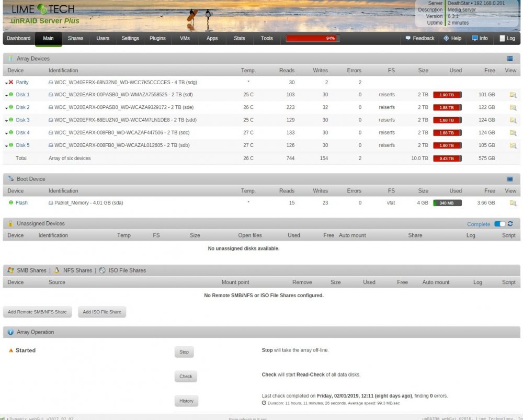Click the Flash 340 MB used bar

pyautogui.click(x=447, y=203)
